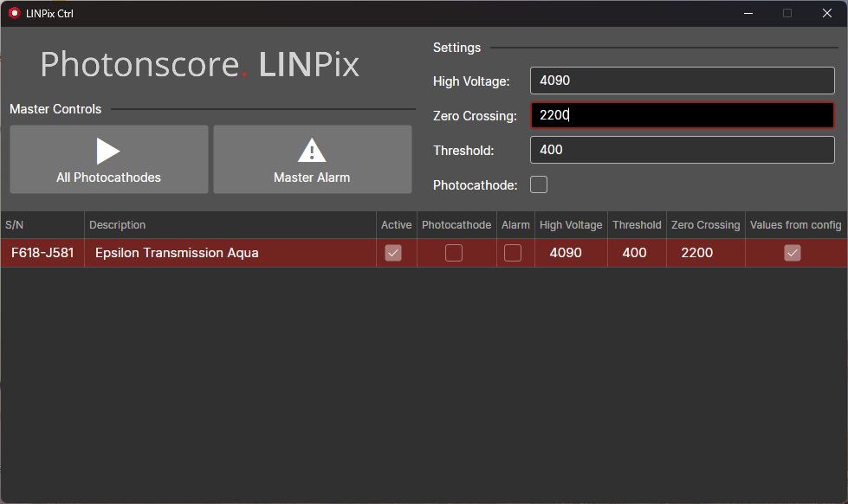Click the S/N column header
848x504 pixels.
tap(42, 225)
